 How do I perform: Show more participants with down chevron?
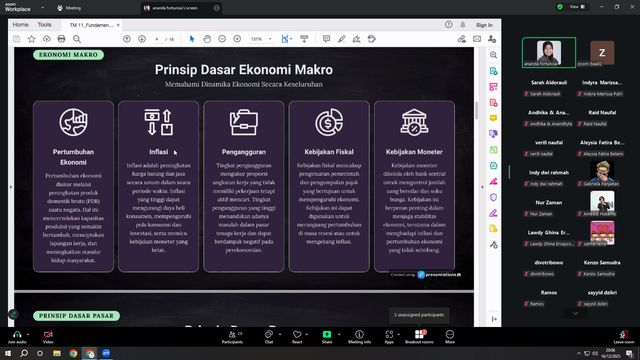click(x=576, y=313)
